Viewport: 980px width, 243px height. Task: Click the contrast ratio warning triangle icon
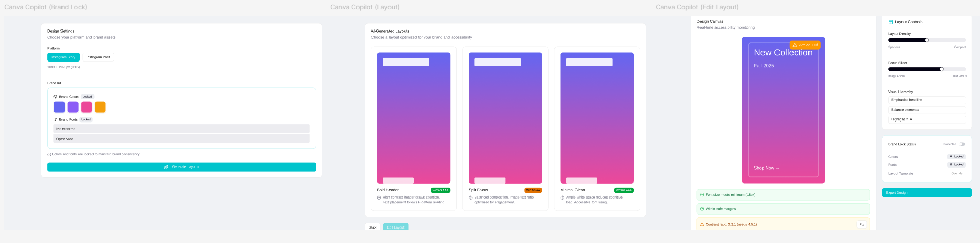(702, 224)
